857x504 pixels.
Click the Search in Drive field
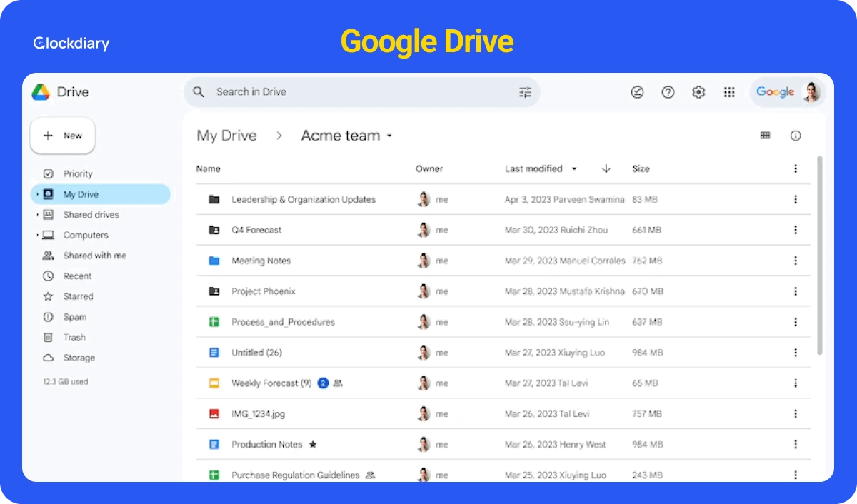point(362,92)
